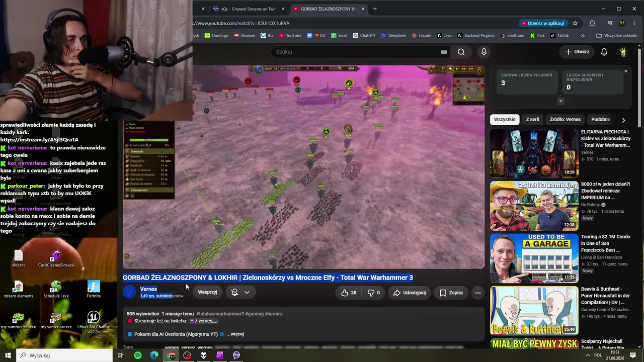This screenshot has width=644, height=362.
Task: Dislike the video with thumbs down
Action: point(373,293)
